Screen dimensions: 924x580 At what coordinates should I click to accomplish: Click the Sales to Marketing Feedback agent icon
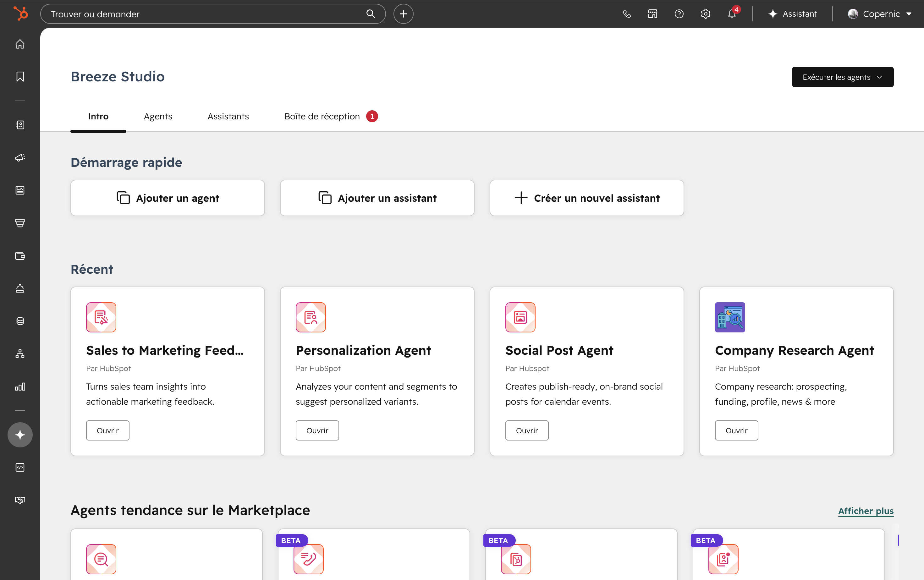pyautogui.click(x=101, y=317)
